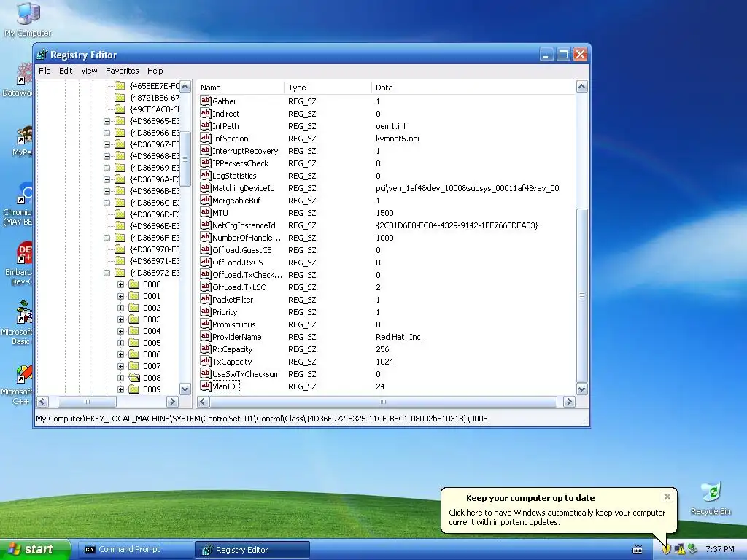Click the network warning tray icon
747x560 pixels.
tap(680, 549)
